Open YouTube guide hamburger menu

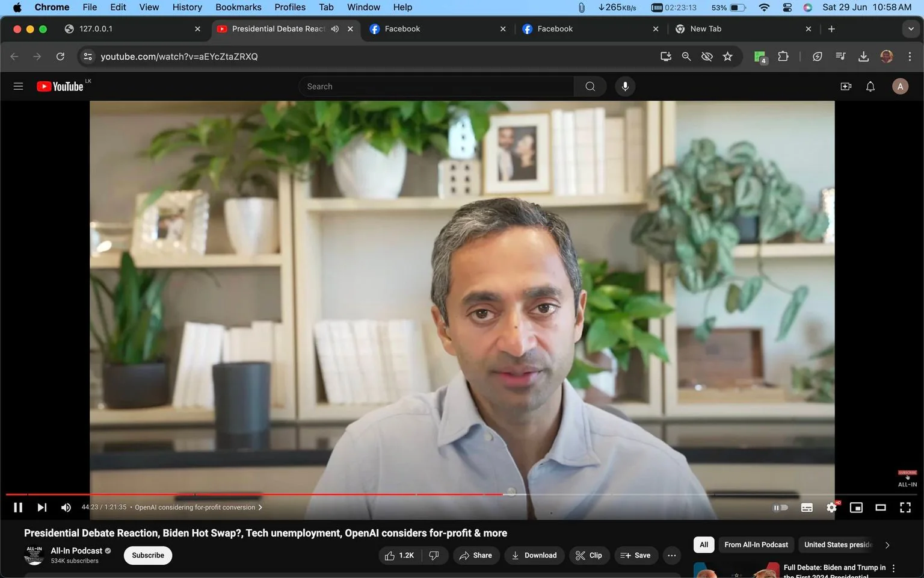click(18, 86)
